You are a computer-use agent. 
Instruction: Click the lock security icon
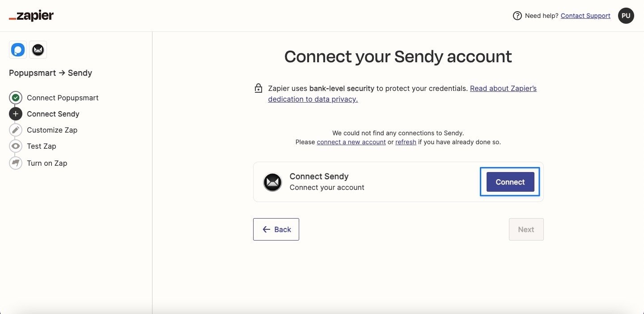point(258,88)
